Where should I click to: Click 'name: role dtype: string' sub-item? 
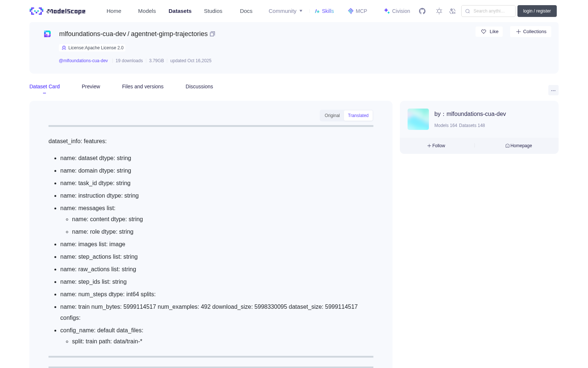pyautogui.click(x=103, y=232)
